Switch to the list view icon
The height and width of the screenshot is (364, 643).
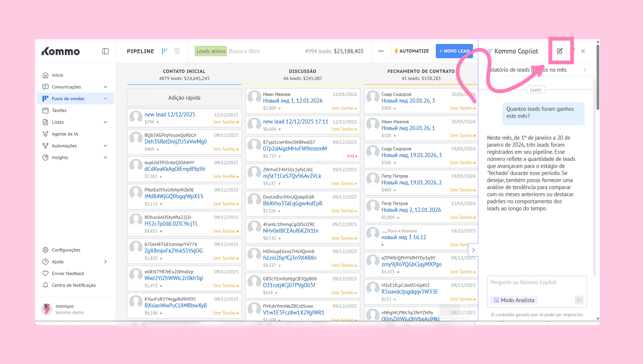click(177, 51)
